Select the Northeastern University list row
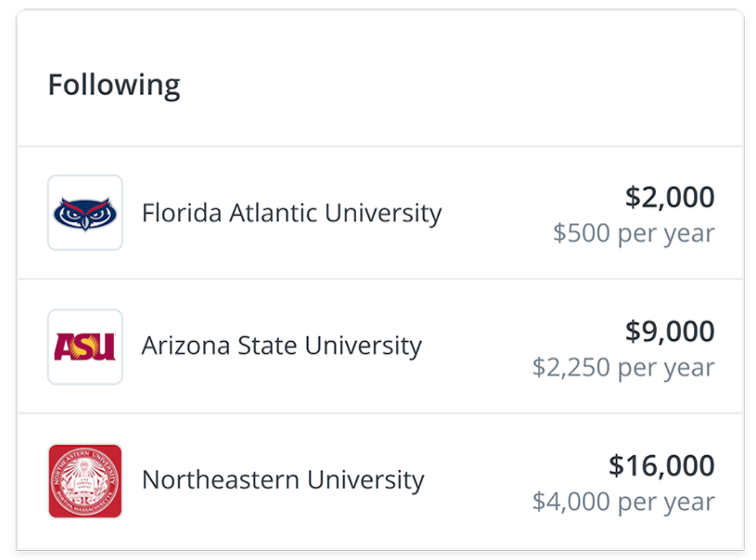Viewport: 756px width, 560px height. 380,481
